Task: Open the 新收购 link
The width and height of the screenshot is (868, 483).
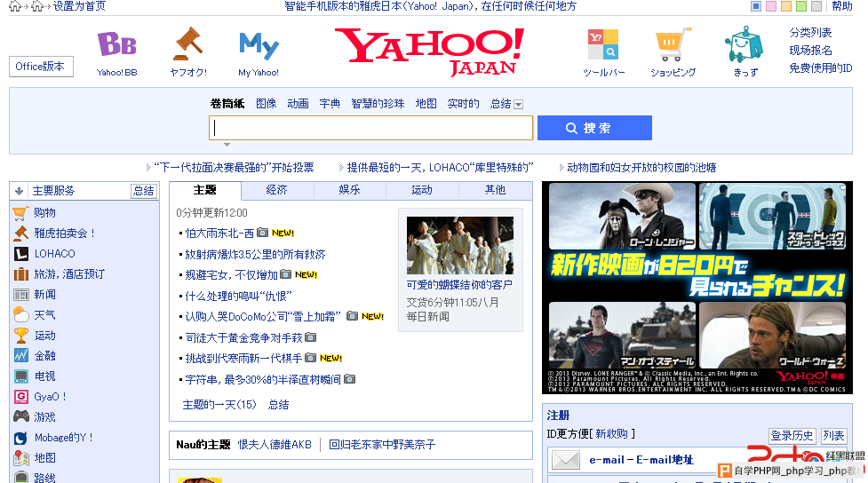Action: 612,434
